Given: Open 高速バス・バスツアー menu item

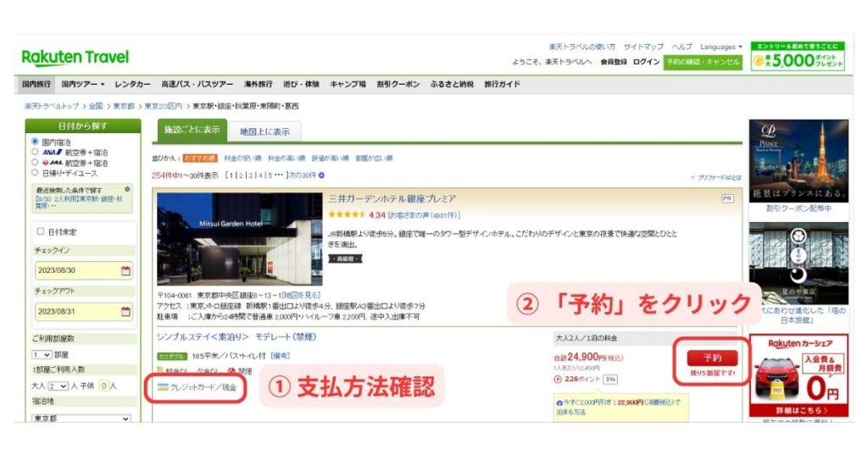Looking at the screenshot, I should tap(197, 84).
